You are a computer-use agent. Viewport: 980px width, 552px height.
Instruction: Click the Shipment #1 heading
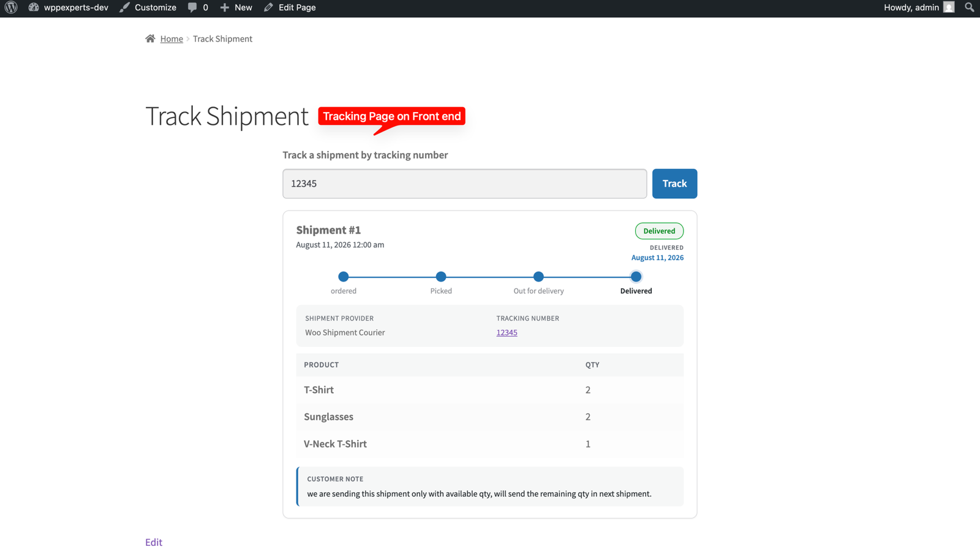coord(328,230)
